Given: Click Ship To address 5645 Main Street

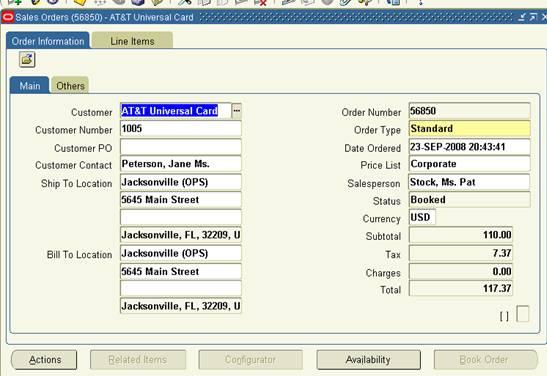Looking at the screenshot, I should coord(181,200).
